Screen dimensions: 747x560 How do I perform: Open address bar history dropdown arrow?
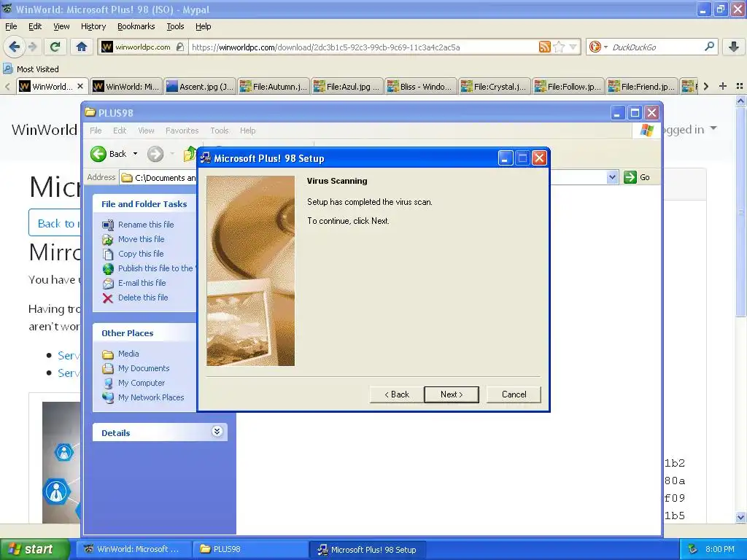pos(573,47)
